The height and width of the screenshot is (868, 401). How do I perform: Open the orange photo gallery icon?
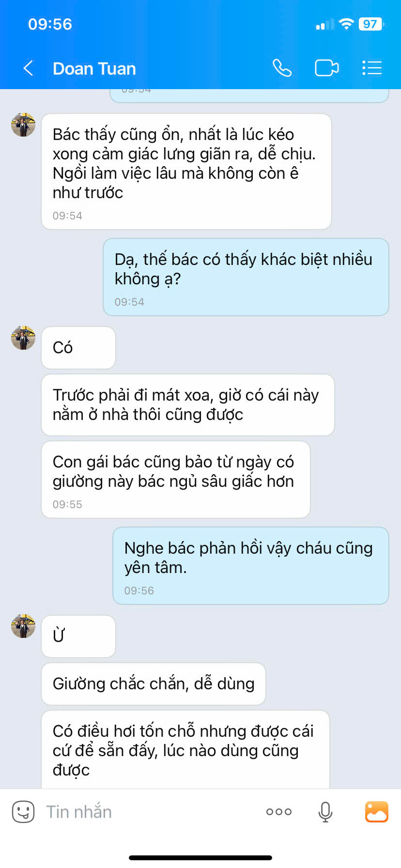(376, 812)
